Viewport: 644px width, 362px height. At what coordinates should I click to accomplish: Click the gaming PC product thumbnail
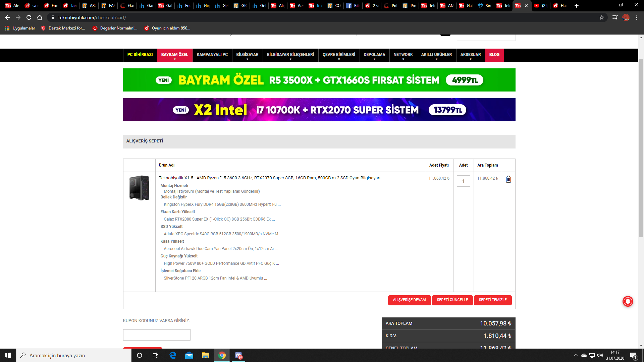point(139,188)
